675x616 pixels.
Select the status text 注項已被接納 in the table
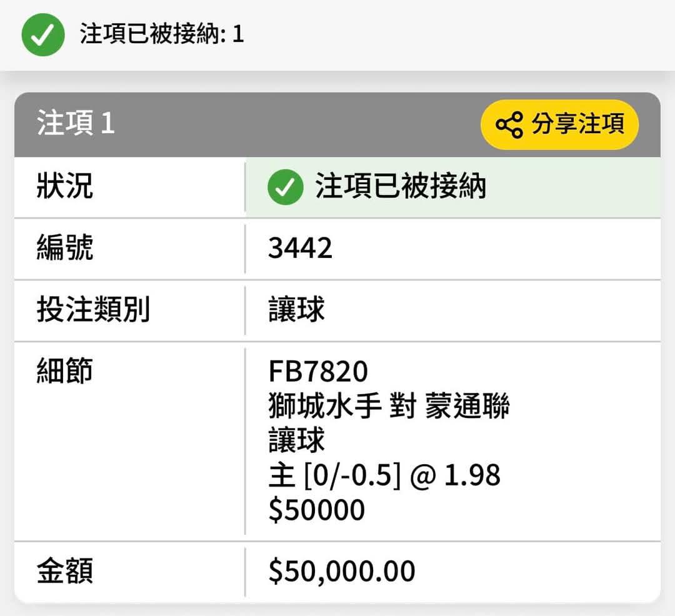(x=401, y=186)
